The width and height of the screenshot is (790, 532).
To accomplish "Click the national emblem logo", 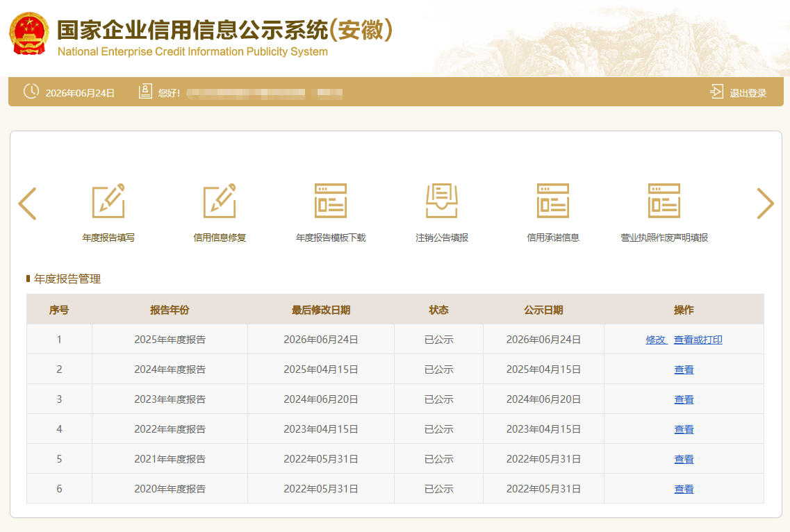I will 28,33.
